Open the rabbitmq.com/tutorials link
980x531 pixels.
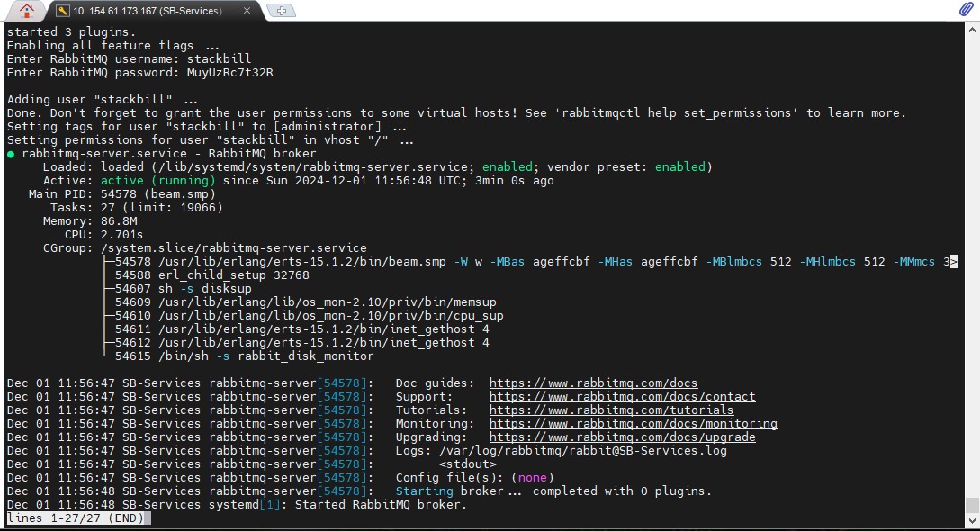(x=611, y=409)
